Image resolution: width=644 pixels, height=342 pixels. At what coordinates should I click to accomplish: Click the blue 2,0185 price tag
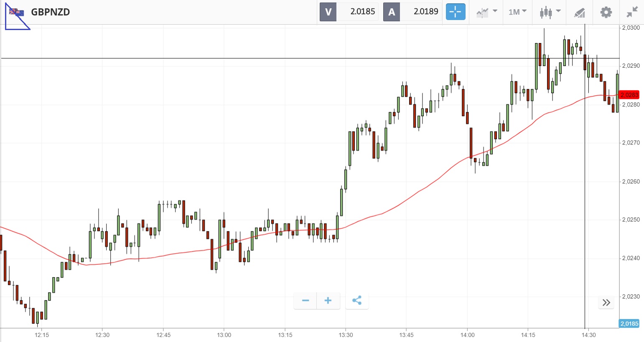(x=629, y=324)
